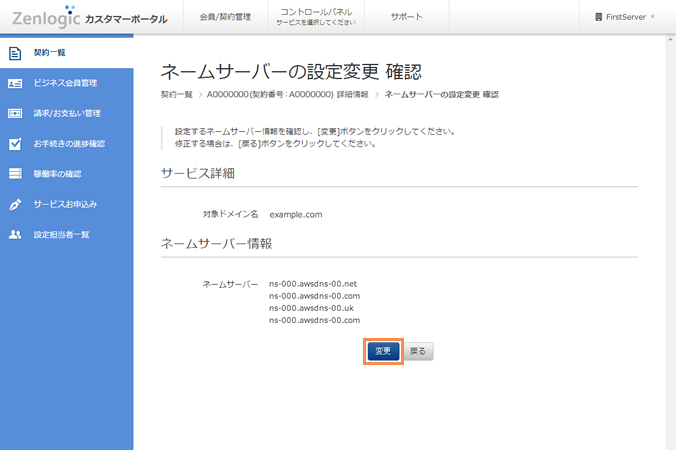Click the お手続きの進捗確認 checkmark icon
Screen dimensions: 676x450
tap(15, 143)
